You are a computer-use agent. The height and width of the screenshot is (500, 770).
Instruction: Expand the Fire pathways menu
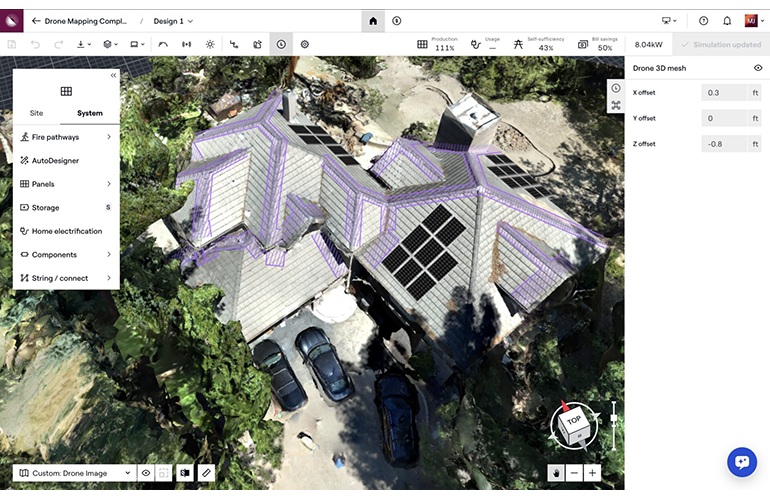tap(66, 137)
